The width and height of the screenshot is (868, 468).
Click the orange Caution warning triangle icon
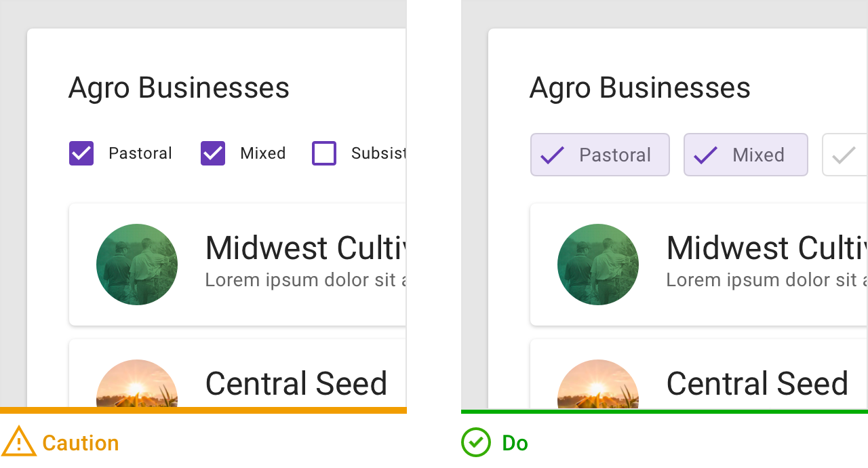click(x=19, y=442)
